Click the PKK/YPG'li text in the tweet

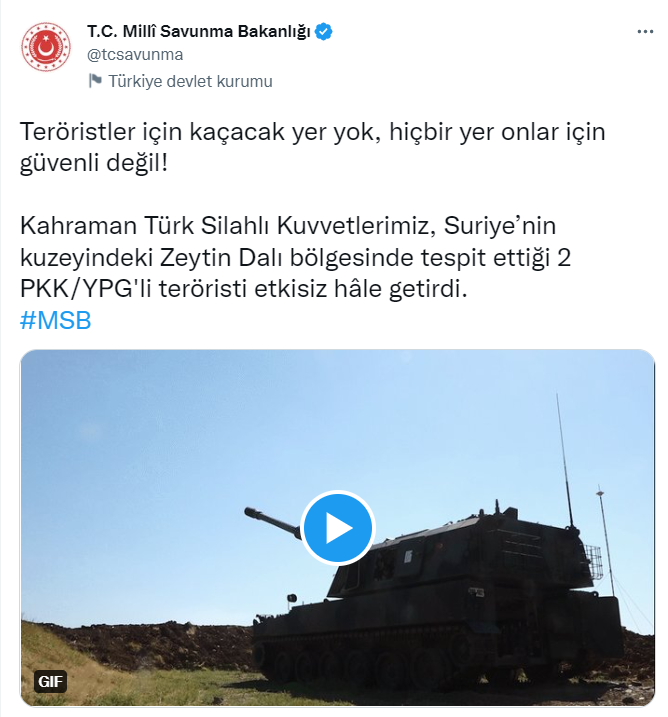86,289
